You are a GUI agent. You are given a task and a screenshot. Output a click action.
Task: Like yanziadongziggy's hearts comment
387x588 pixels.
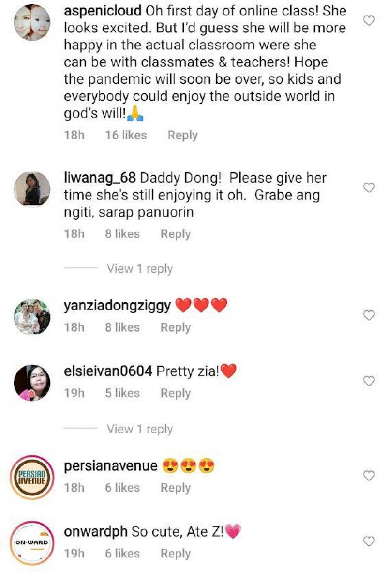369,315
